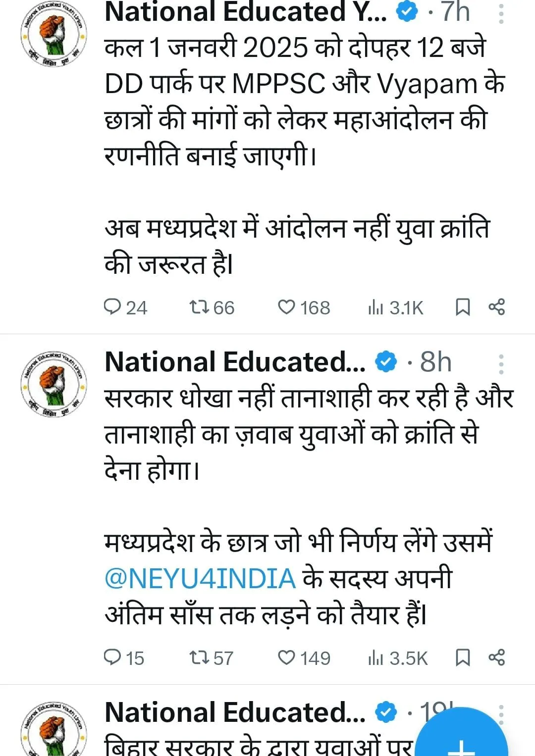Retweet the post with 57 retweets
Viewport: 535px width, 756px height.
(x=212, y=658)
